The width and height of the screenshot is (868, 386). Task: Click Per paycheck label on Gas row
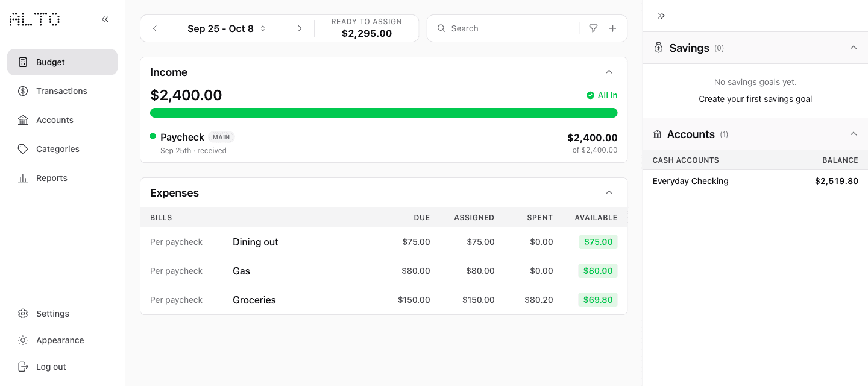[176, 271]
